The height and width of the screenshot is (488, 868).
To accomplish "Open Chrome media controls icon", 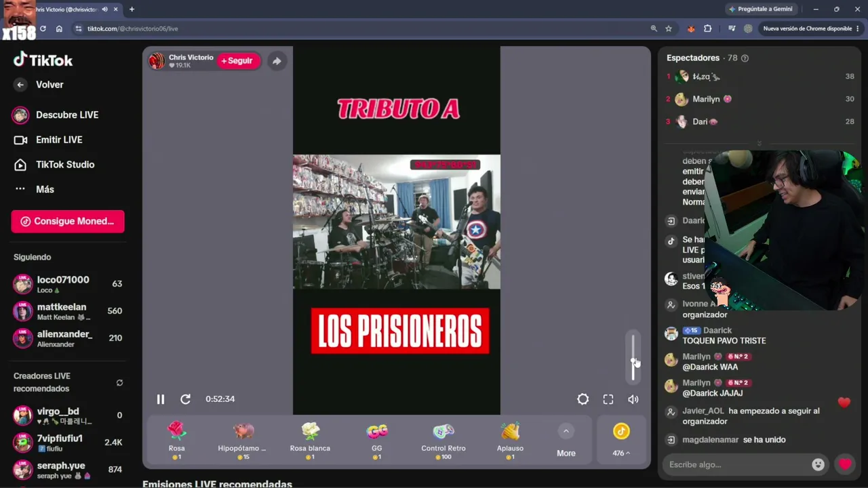I will [x=732, y=28].
